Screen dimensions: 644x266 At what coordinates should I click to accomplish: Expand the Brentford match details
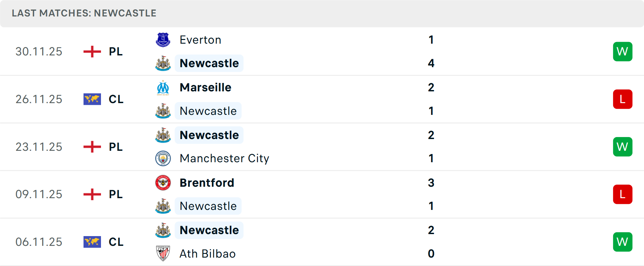coord(322,194)
